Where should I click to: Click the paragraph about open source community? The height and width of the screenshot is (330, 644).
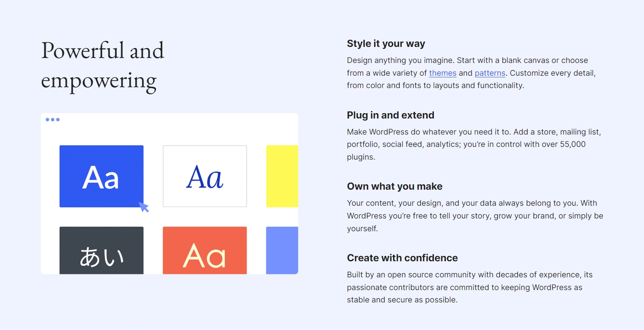tap(469, 287)
